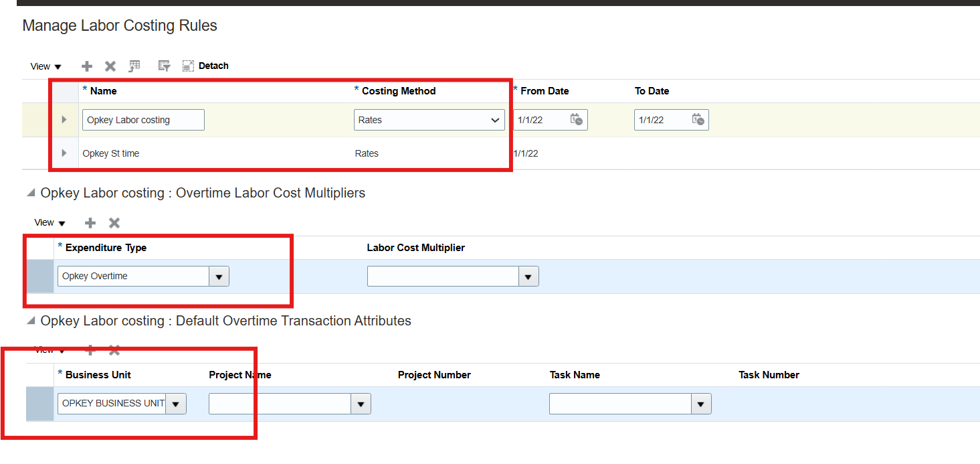Open the Expenditure Type dropdown arrow
The image size is (980, 464).
tap(219, 277)
